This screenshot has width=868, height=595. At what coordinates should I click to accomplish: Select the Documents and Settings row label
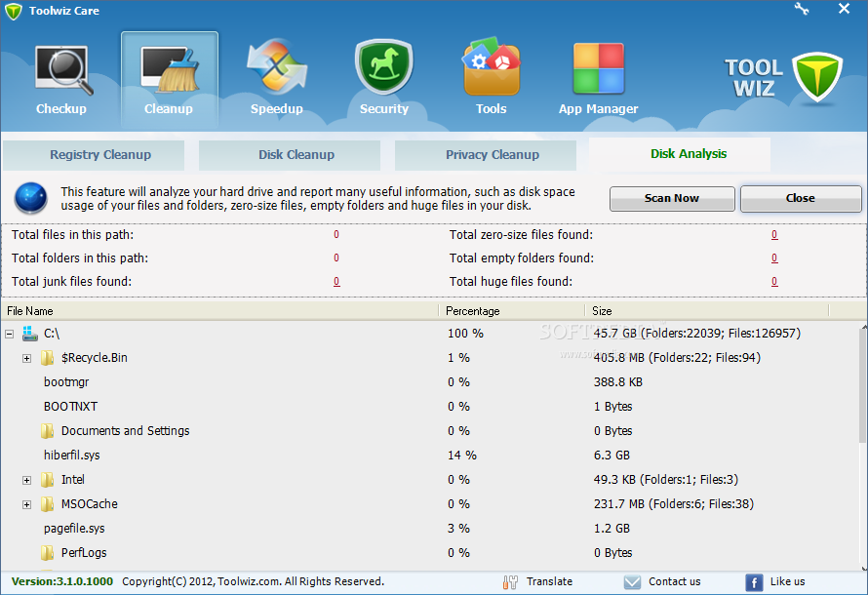coord(125,430)
